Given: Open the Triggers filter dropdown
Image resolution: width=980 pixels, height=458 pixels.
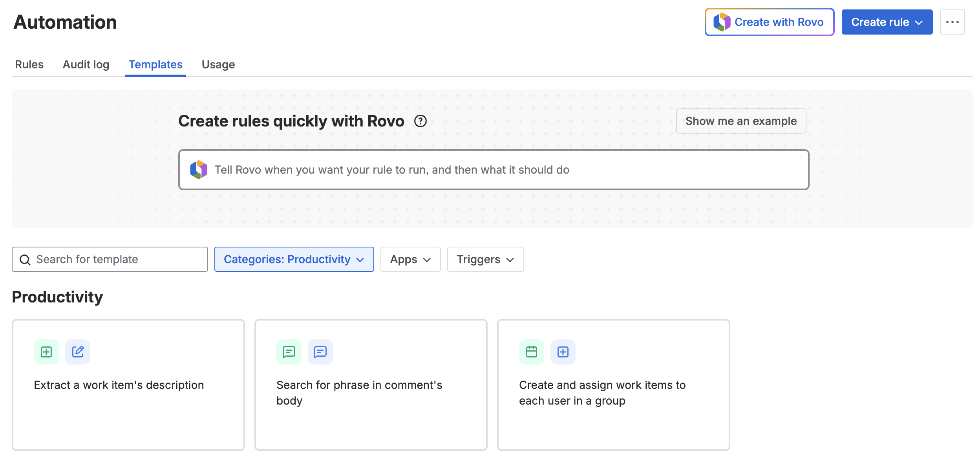Looking at the screenshot, I should (x=485, y=259).
